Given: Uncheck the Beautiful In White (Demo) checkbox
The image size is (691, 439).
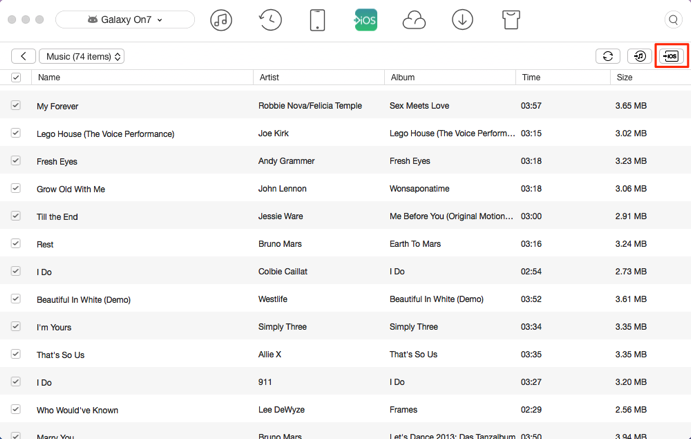Looking at the screenshot, I should click(16, 298).
